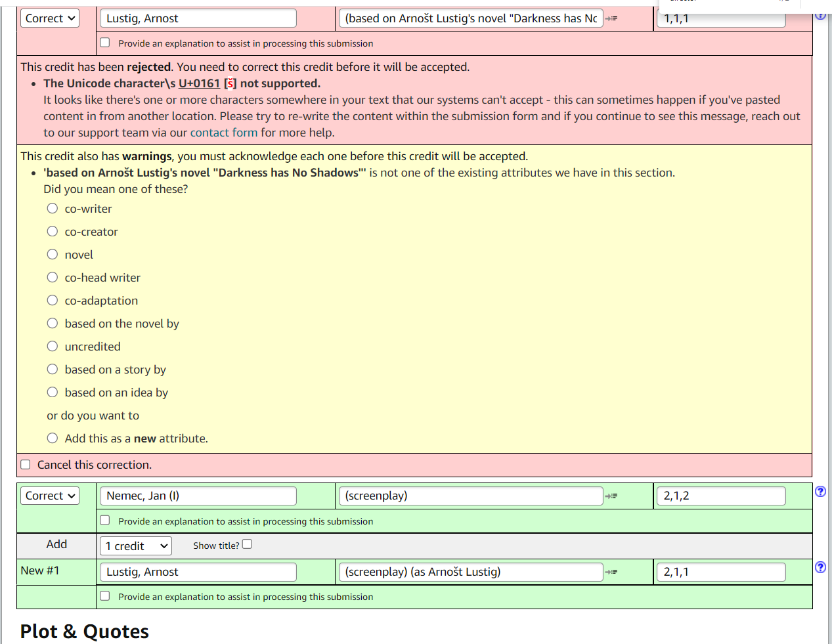The image size is (832, 644).
Task: Click the 'Nemec, Jan (I)' name field
Action: point(198,496)
